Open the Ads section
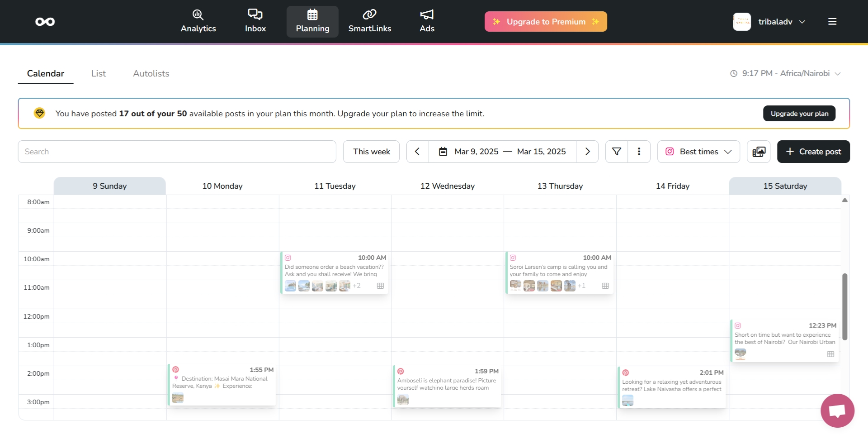 click(427, 21)
